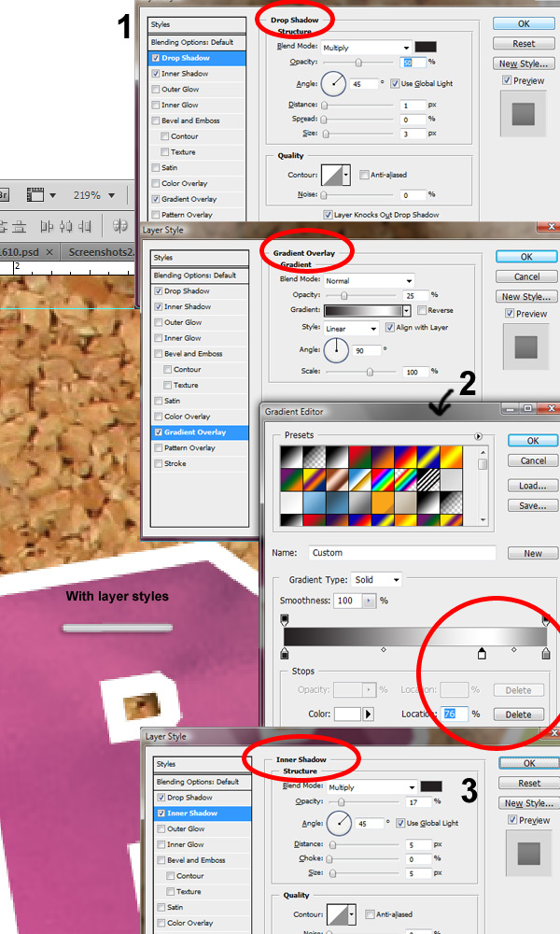Click the enabled Delete button for the color stop

pyautogui.click(x=518, y=715)
